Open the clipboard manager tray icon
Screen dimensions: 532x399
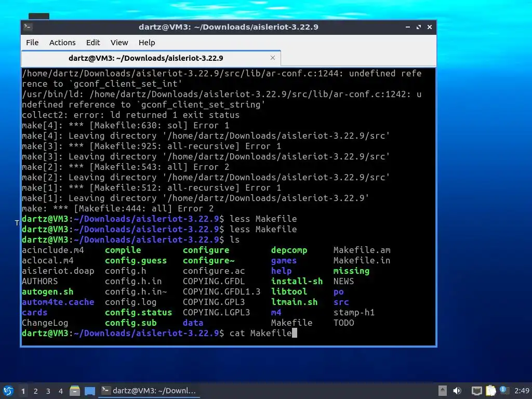click(490, 391)
